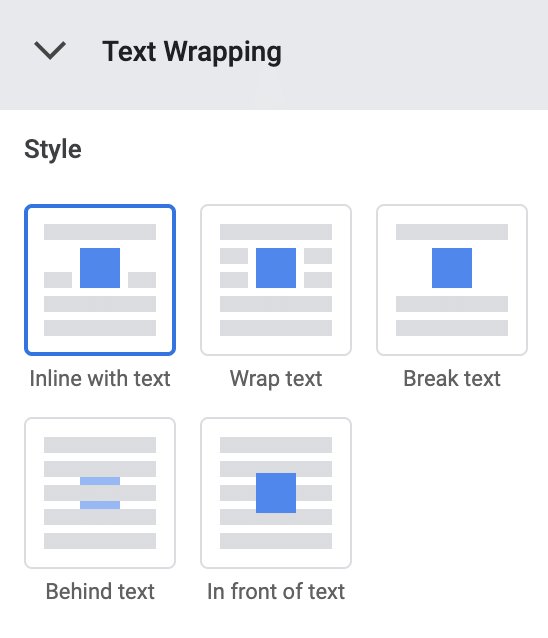The image size is (548, 638).
Task: Choose the In front of text icon
Action: coord(276,493)
